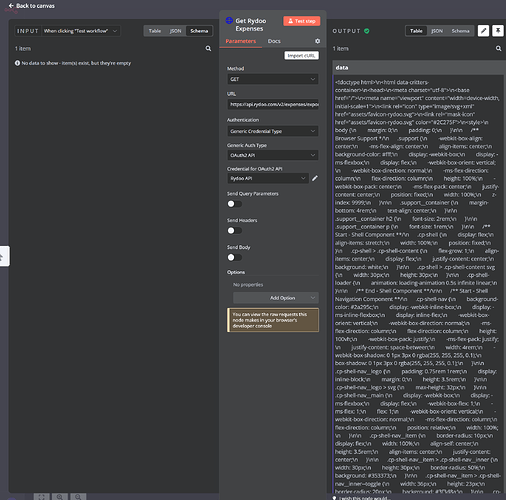Pin the output data
This screenshot has width=506, height=500.
(498, 31)
